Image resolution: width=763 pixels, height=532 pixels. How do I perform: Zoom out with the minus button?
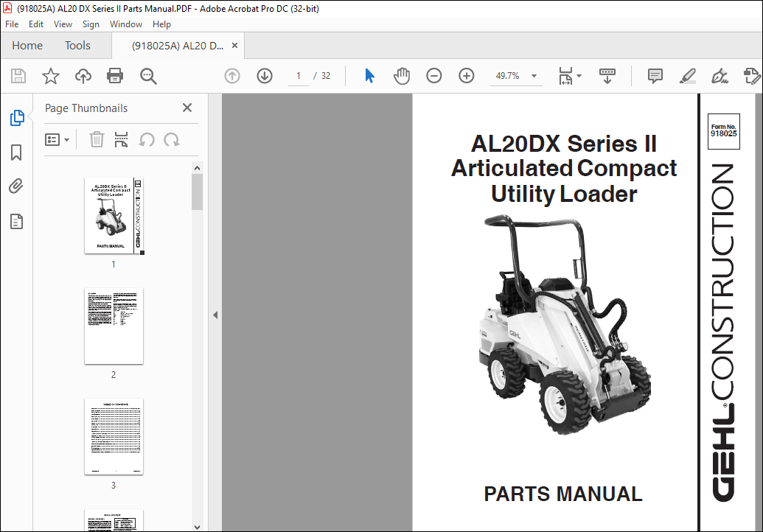[x=434, y=76]
